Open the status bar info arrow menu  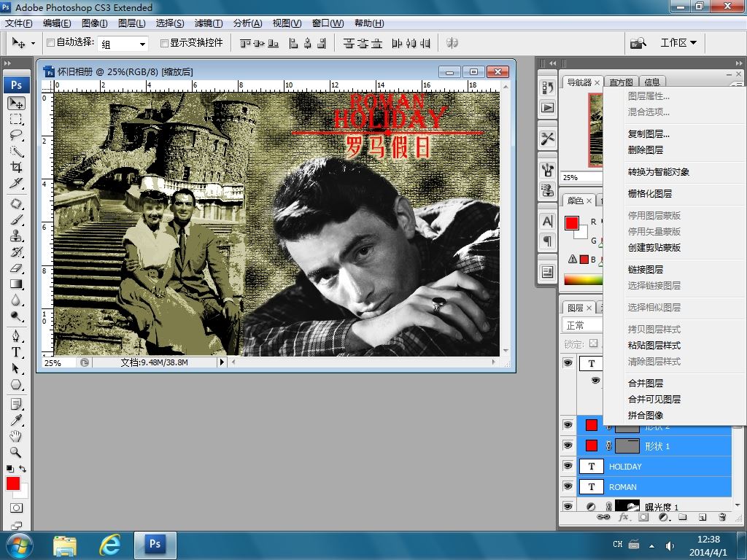222,362
